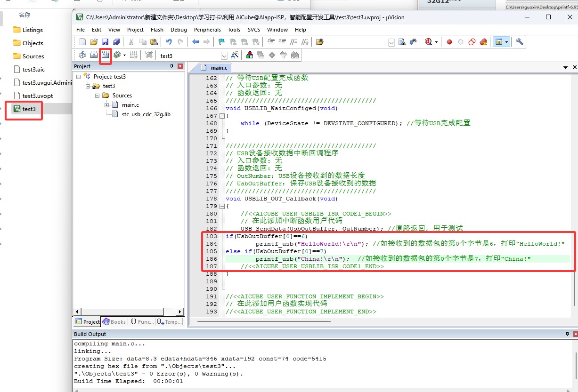Open the window layout dropdown arrow
This screenshot has width=578, height=392.
507,42
